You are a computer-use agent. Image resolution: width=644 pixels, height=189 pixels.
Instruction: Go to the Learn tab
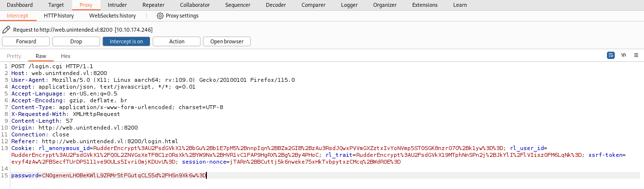tap(460, 5)
